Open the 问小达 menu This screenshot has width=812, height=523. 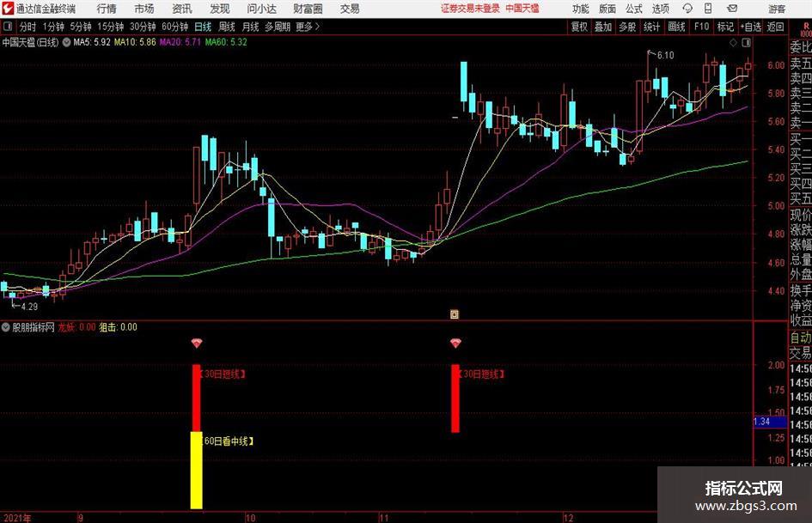click(261, 9)
